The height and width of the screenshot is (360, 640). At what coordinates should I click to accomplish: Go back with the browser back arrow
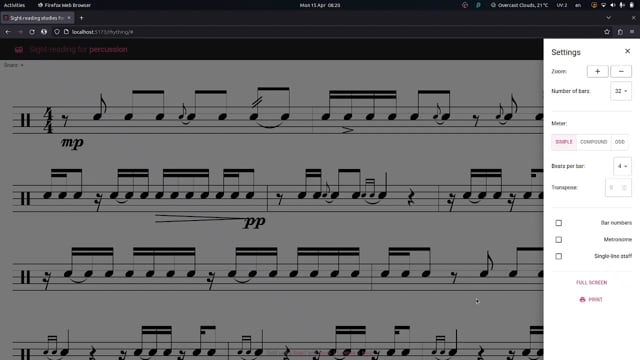coord(8,32)
